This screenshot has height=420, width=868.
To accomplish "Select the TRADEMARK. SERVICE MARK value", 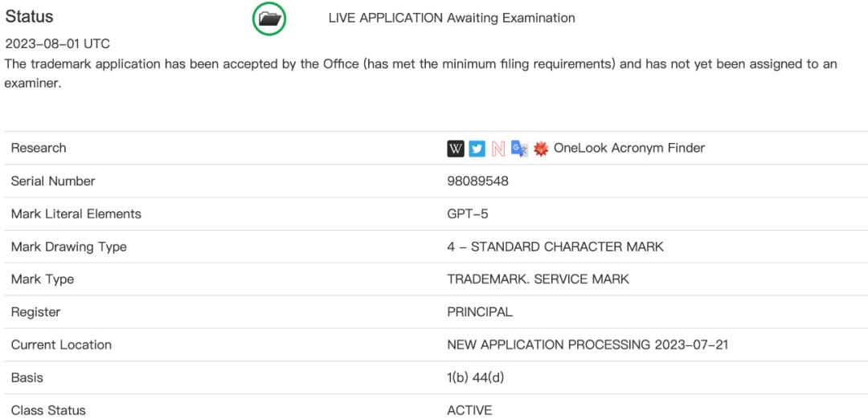I will tap(538, 279).
